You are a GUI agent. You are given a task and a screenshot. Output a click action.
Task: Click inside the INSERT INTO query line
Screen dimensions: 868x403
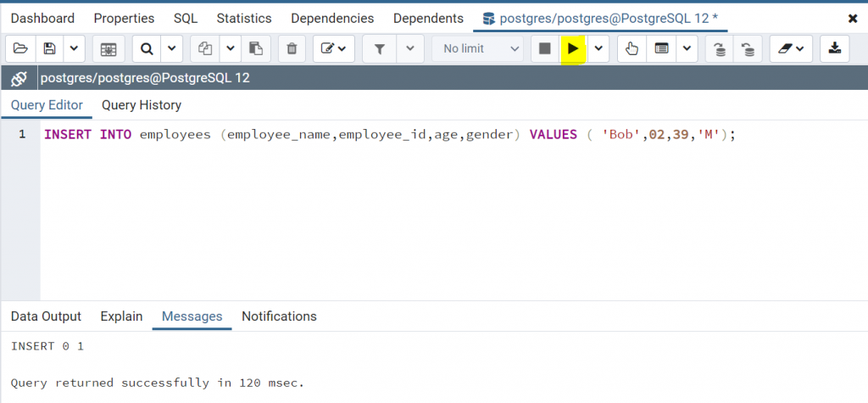(x=390, y=135)
